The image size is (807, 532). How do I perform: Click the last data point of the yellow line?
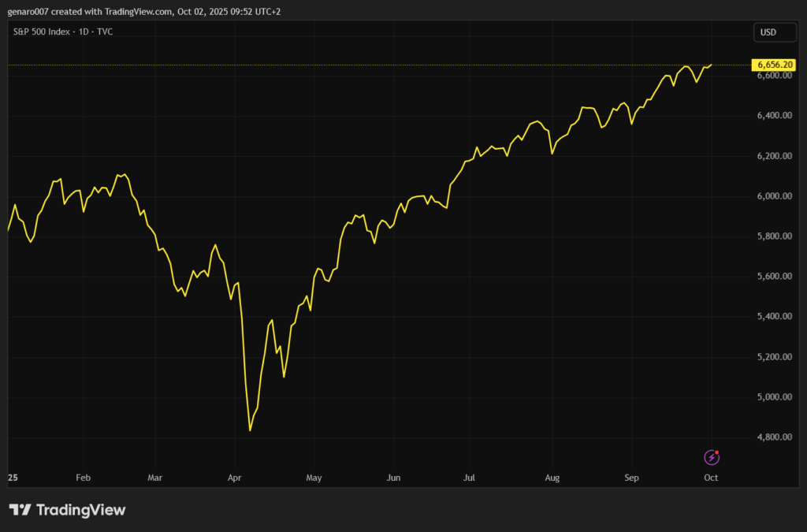(712, 65)
